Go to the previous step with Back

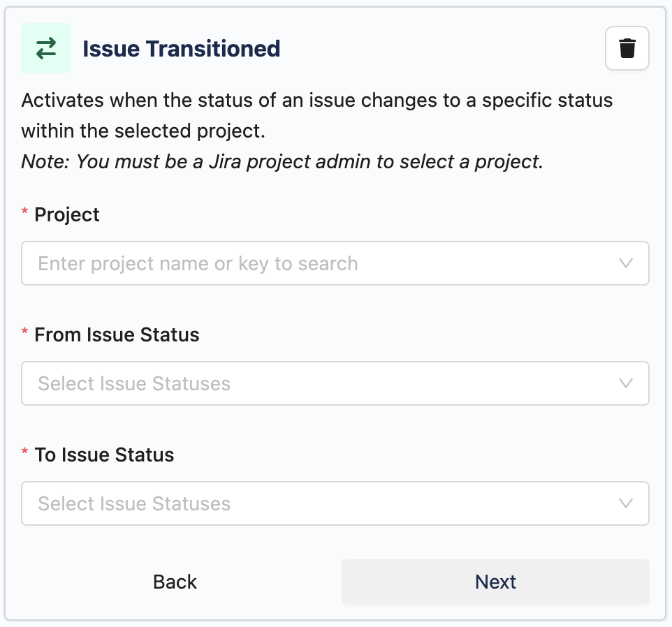pyautogui.click(x=175, y=582)
